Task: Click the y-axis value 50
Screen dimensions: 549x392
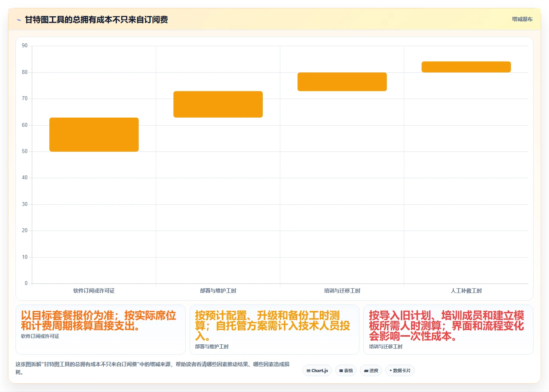Action: pyautogui.click(x=25, y=151)
